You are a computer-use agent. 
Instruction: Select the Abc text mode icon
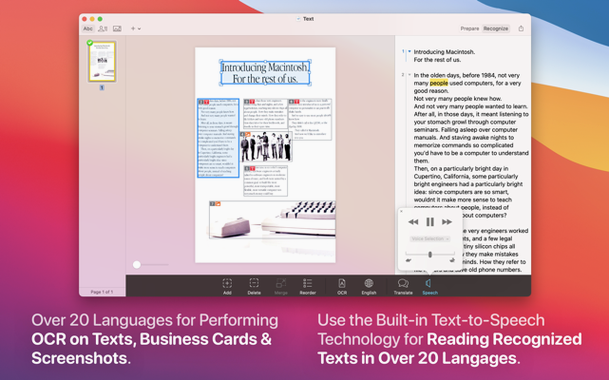(x=88, y=29)
